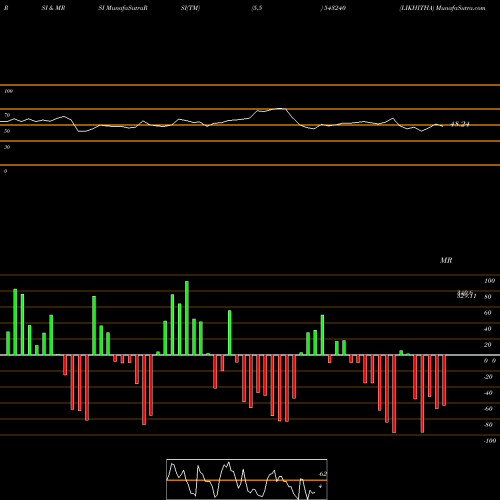500x500 pixels.
Task: Click the 70 level label on RSI axis
Action: pyautogui.click(x=7, y=115)
